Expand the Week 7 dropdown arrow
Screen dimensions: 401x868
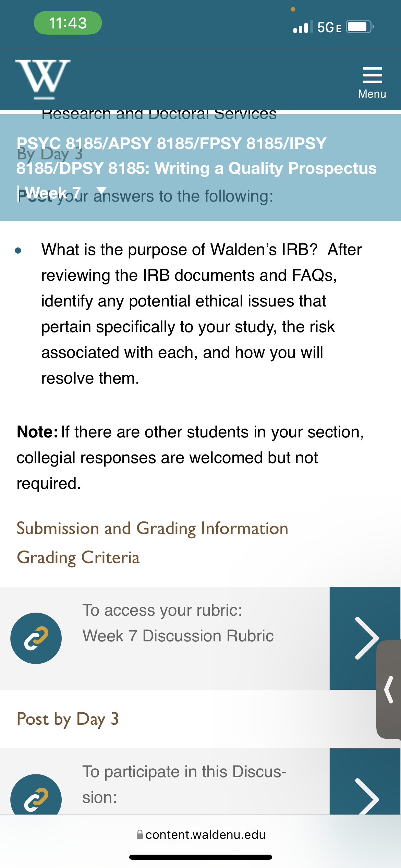[x=101, y=191]
